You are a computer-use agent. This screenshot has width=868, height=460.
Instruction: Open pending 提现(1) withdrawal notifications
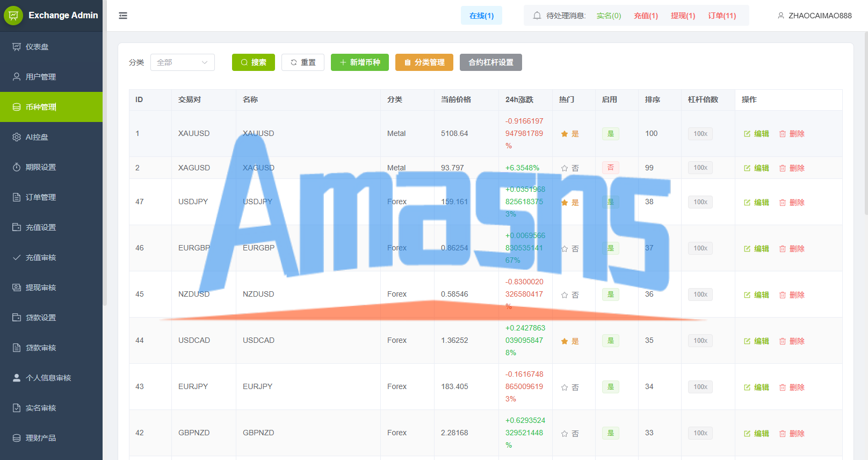point(683,16)
